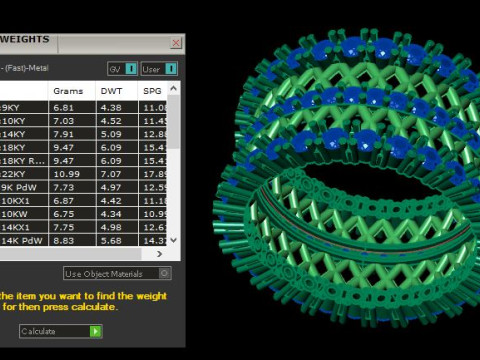Viewport: 480px width, 360px height.
Task: Select the 10KX1 metal row
Action: (83, 201)
